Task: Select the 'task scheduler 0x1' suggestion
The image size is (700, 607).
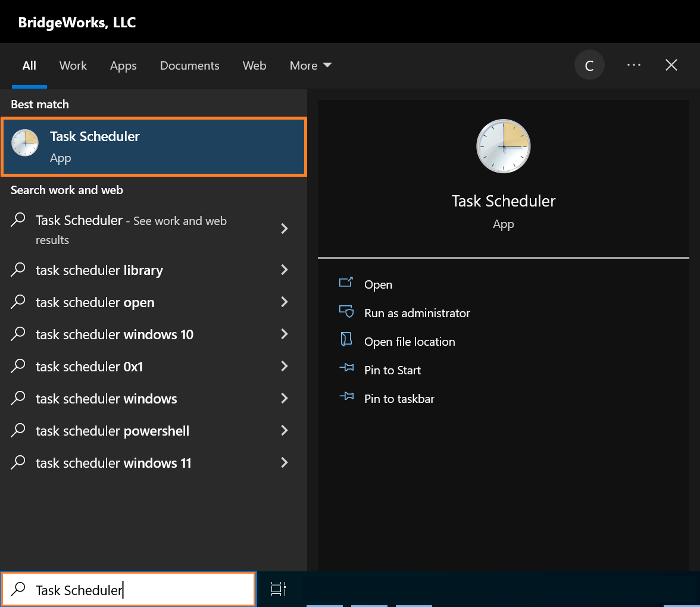Action: (154, 367)
